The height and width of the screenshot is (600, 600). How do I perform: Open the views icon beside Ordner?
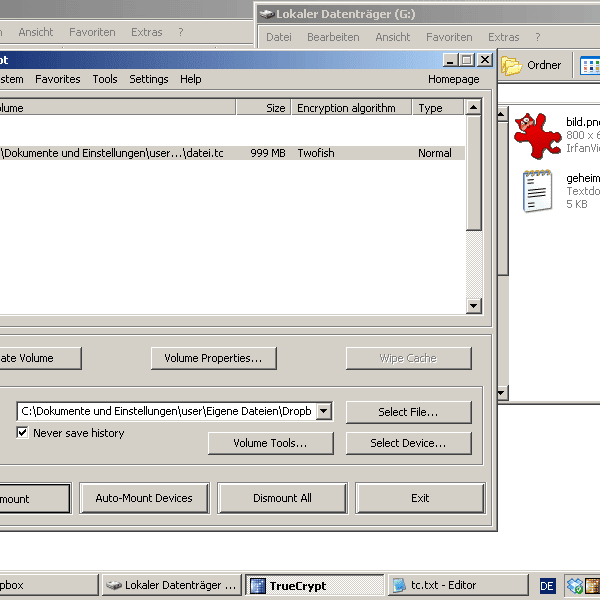(x=590, y=66)
